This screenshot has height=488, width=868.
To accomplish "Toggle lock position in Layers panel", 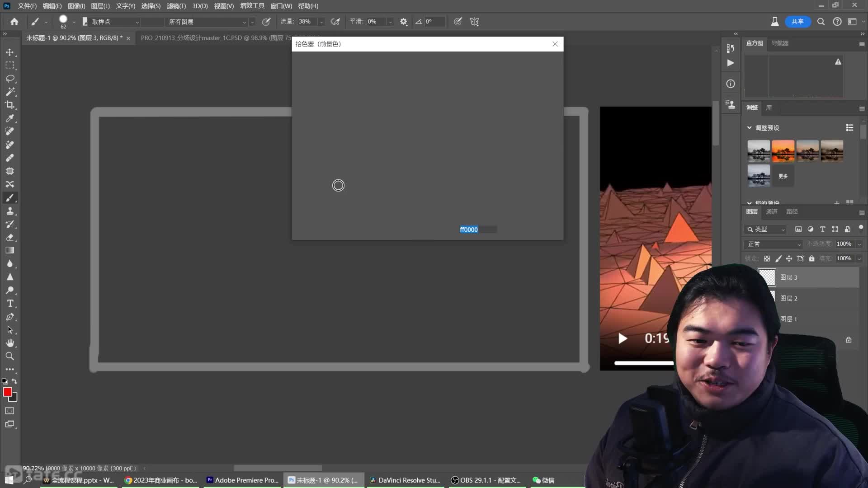I will click(x=789, y=258).
